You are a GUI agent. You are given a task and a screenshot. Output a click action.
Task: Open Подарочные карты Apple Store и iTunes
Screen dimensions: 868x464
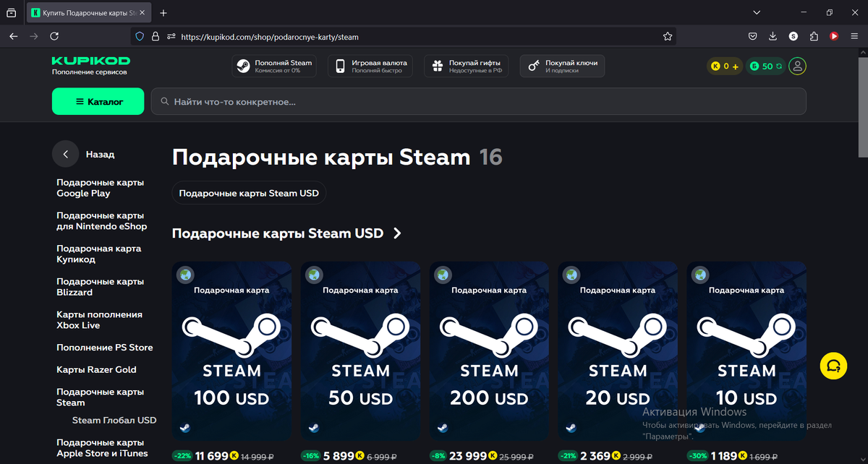click(x=102, y=448)
